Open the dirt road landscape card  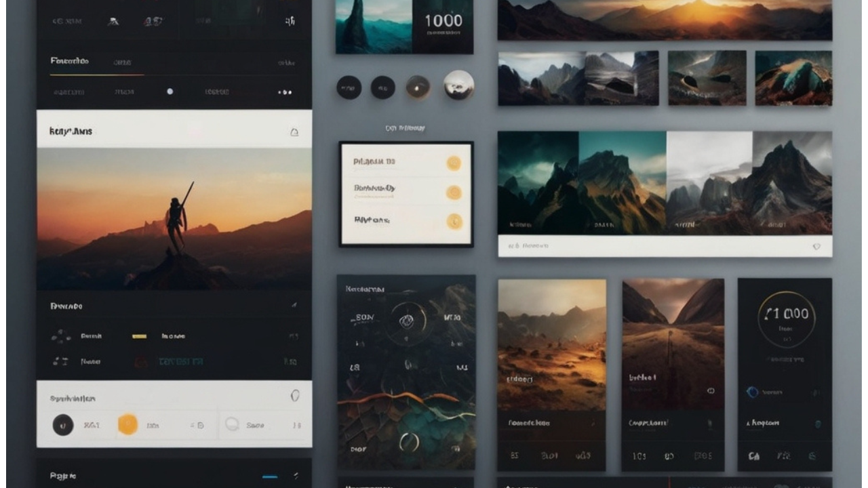pyautogui.click(x=673, y=375)
